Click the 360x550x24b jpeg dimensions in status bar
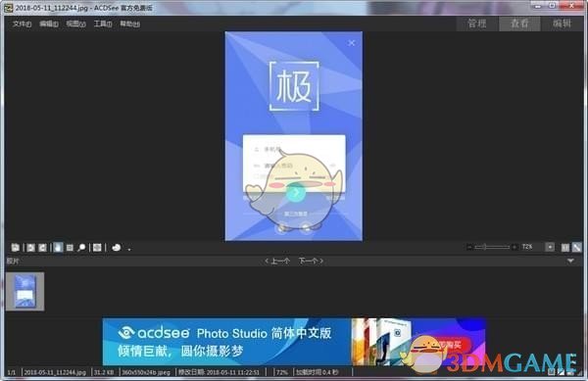The image size is (588, 381). (x=146, y=372)
